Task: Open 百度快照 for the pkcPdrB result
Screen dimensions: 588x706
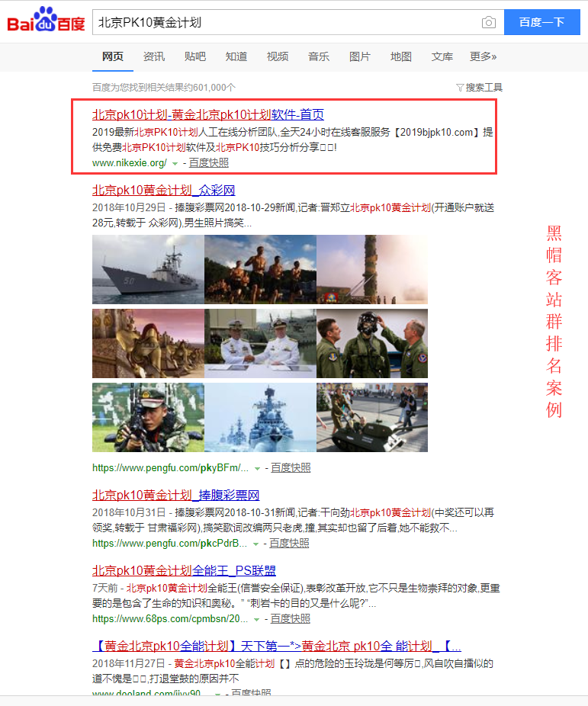Action: [290, 544]
